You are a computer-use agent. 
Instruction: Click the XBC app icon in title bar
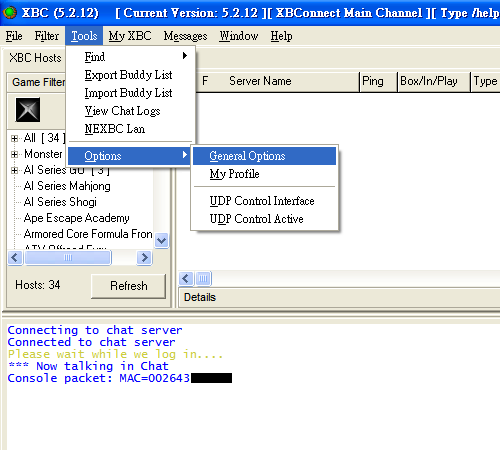pos(10,13)
